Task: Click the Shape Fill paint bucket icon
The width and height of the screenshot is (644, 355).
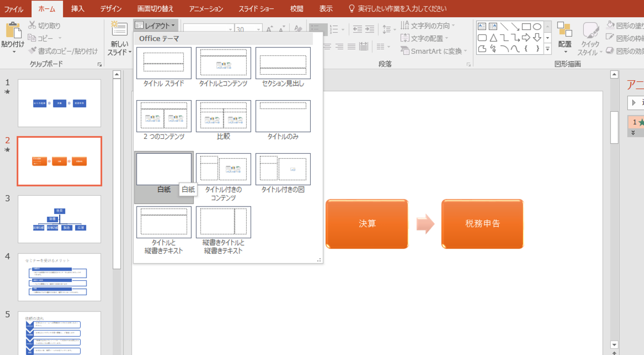Action: pos(610,25)
